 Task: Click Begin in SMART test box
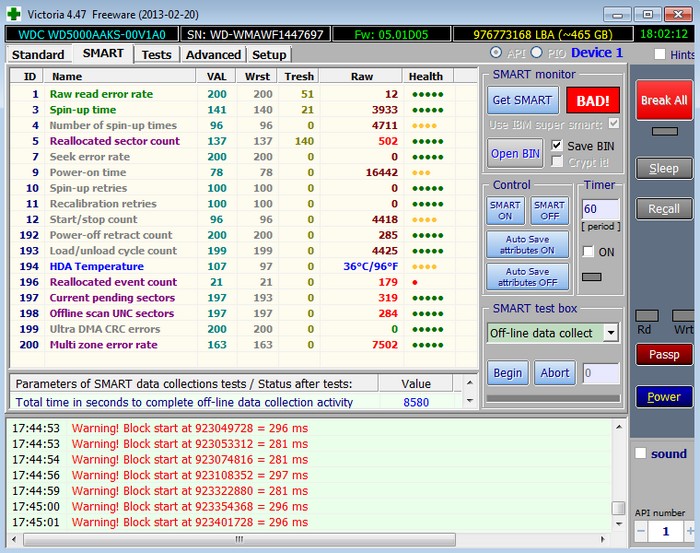tap(508, 373)
